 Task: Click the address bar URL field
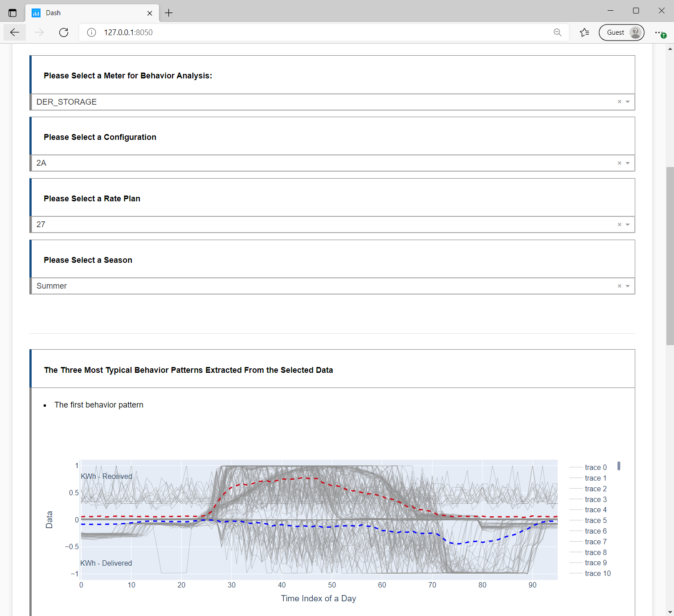[312, 33]
